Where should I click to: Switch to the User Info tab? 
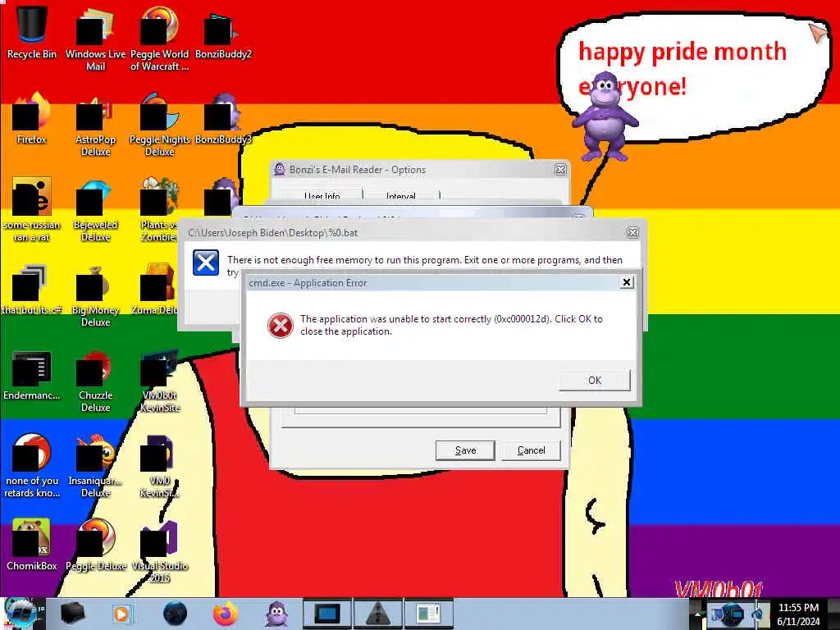[x=322, y=195]
